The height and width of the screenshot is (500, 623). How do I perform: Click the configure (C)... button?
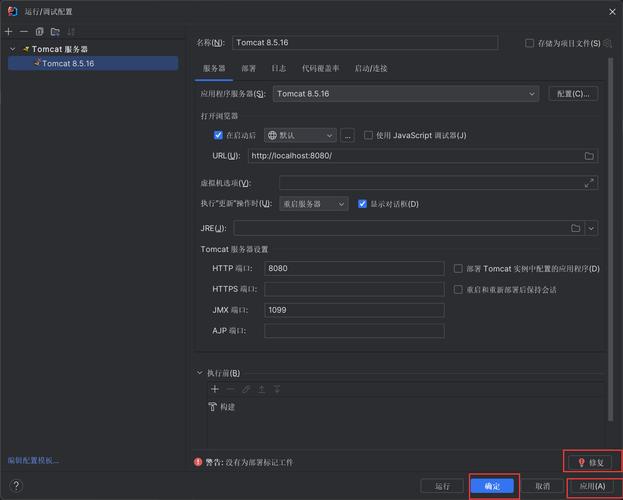[x=573, y=94]
